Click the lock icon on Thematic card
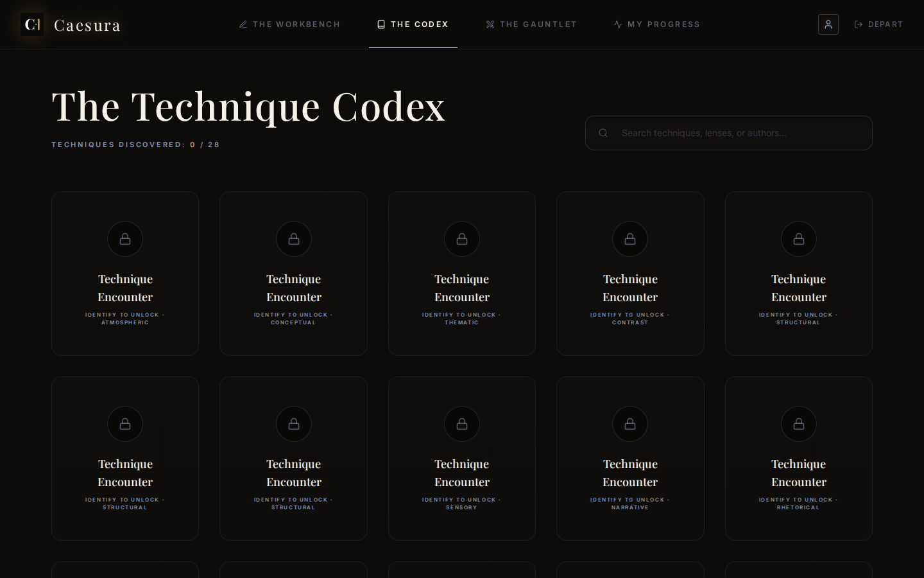The width and height of the screenshot is (924, 578). [x=462, y=239]
